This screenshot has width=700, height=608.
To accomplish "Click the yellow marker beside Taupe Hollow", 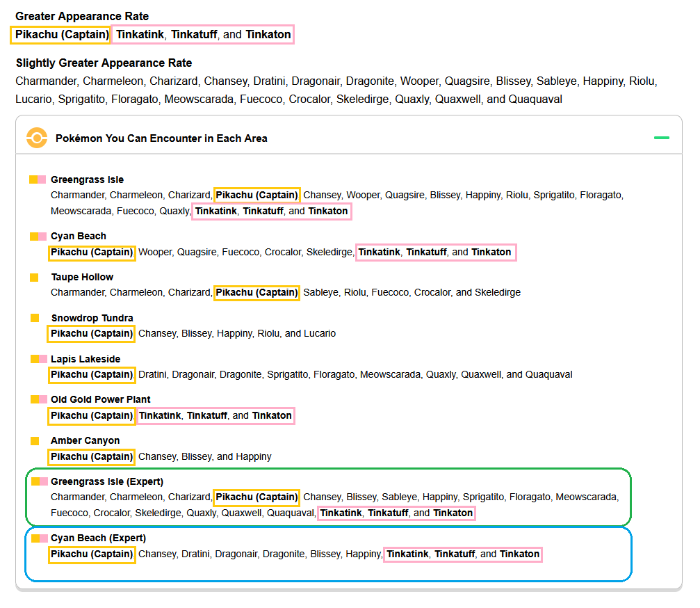I will [x=34, y=278].
